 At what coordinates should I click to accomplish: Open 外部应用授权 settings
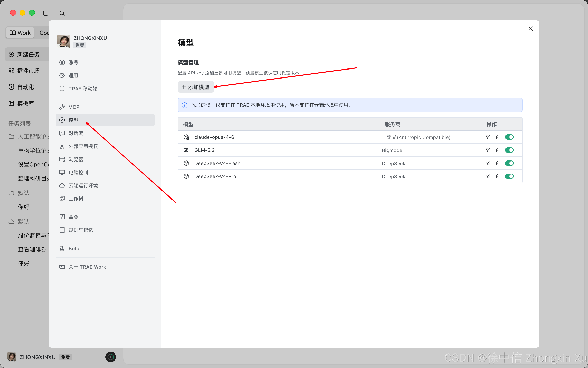(x=105, y=146)
